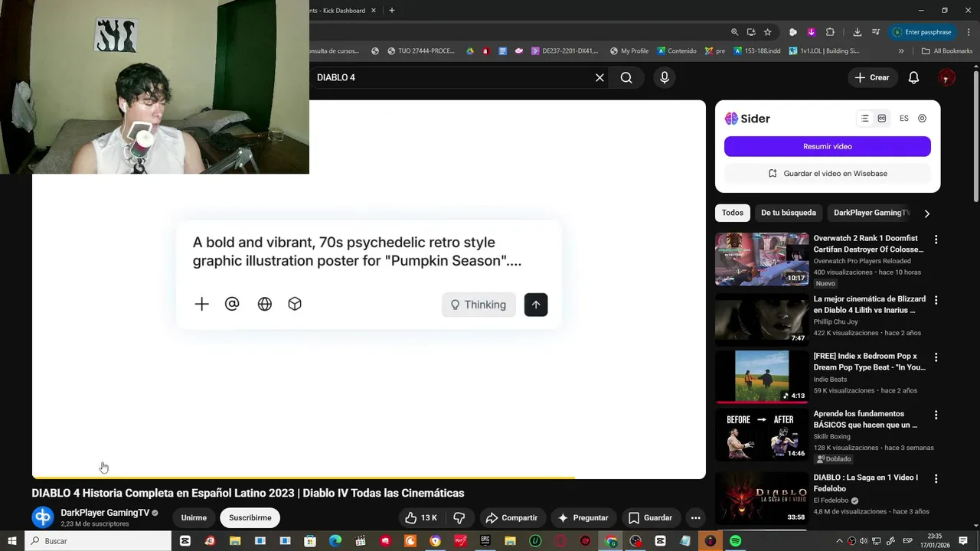Open DIABLO La Saga en 1 Video title
The height and width of the screenshot is (551, 980).
click(x=865, y=483)
